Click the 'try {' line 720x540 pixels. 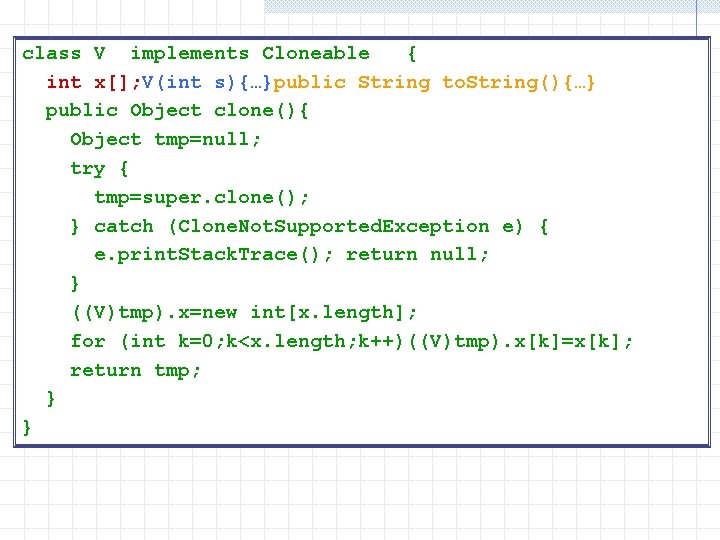pos(99,169)
